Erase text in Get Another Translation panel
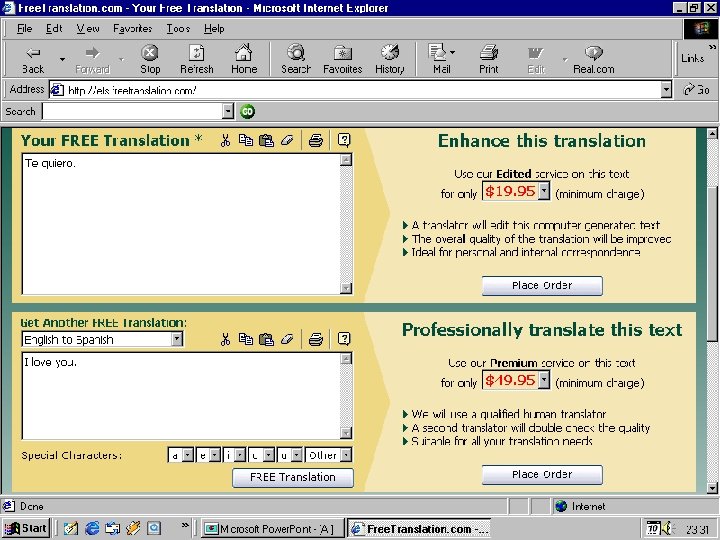The image size is (720, 540). coord(287,339)
